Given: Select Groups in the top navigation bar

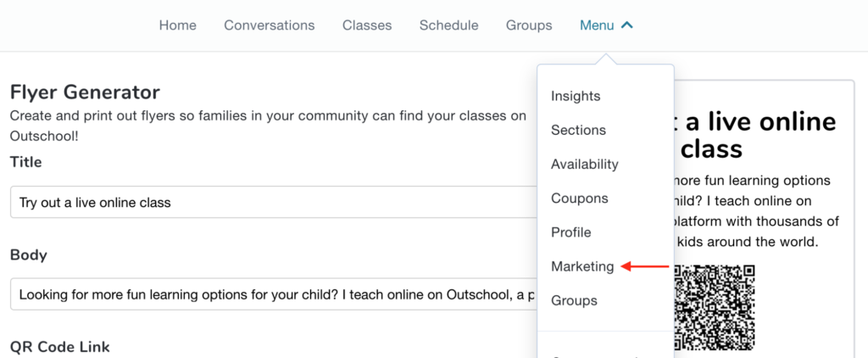Looking at the screenshot, I should 529,25.
